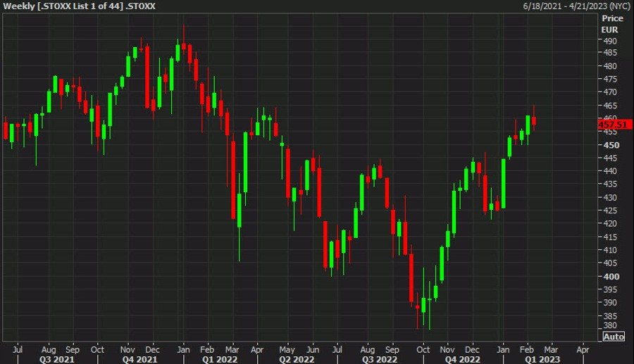Click the 490 price level on axis
Image resolution: width=634 pixels, height=364 pixels.
click(610, 40)
